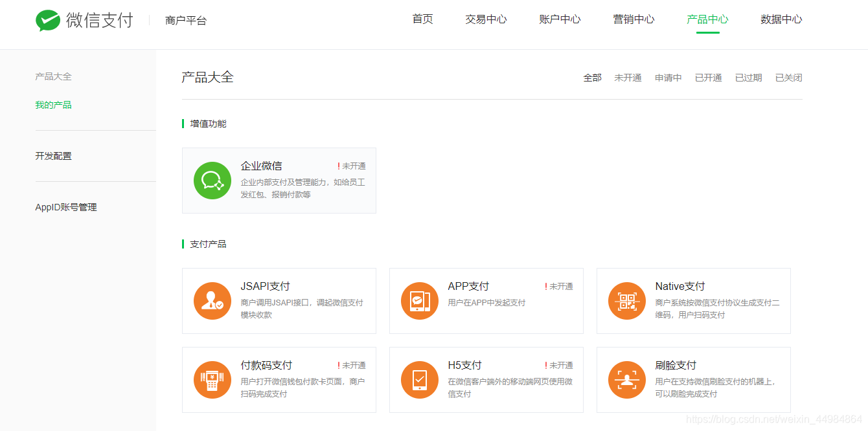Click 未开通 status on H5支付 card
The width and height of the screenshot is (868, 431).
point(558,366)
